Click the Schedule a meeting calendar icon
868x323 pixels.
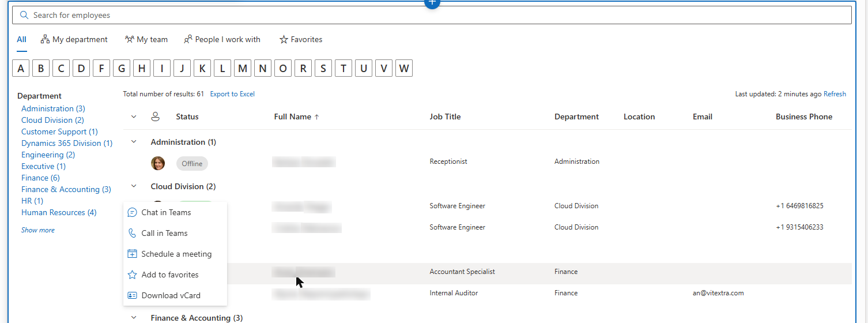(x=132, y=254)
